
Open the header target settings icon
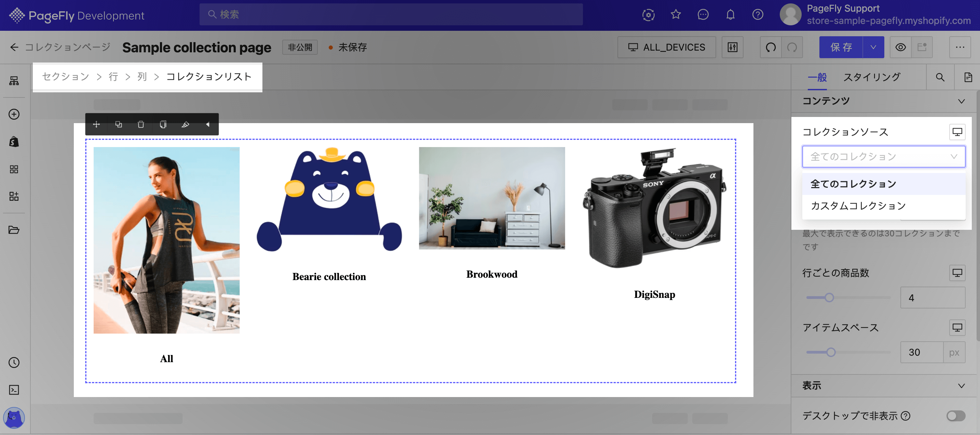click(648, 15)
